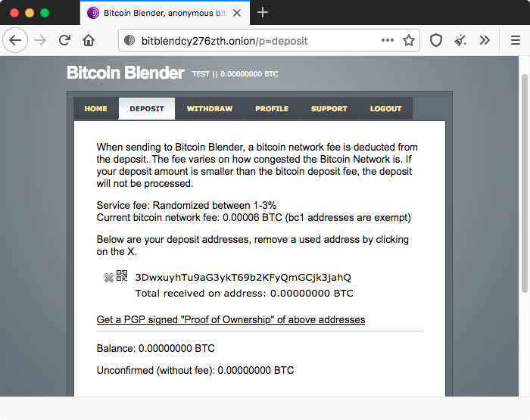Open the shield security level icon
530x420 pixels.
436,41
